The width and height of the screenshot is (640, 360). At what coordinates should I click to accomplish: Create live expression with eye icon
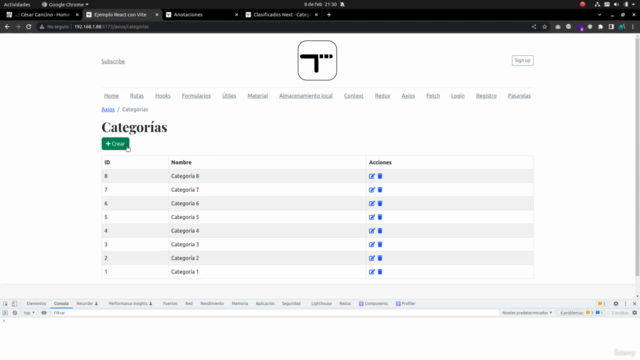click(44, 313)
